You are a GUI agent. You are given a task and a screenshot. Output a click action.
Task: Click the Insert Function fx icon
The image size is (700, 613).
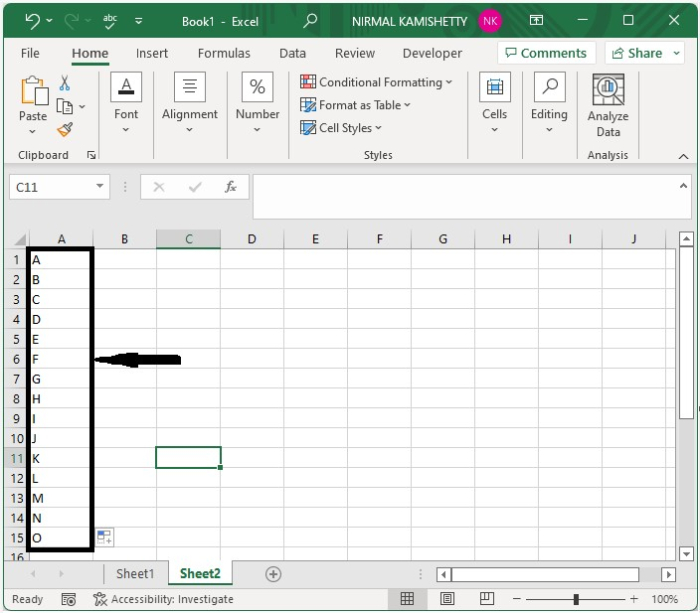[230, 187]
